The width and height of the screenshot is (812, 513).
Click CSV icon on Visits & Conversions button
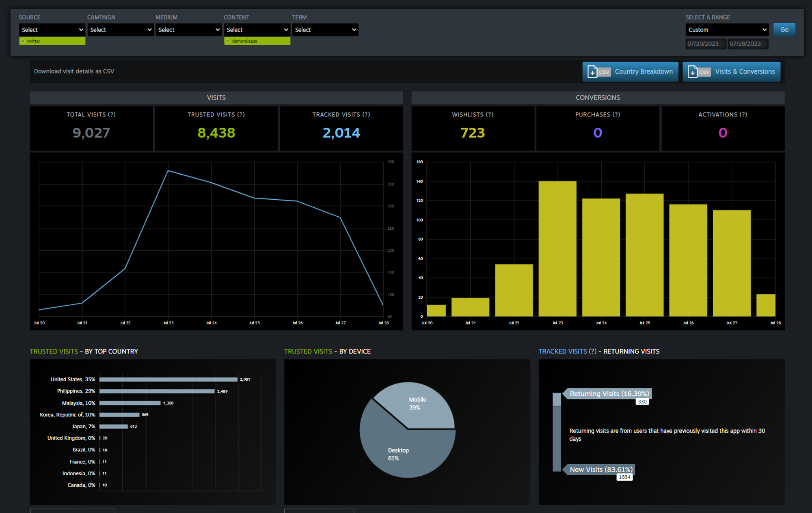coord(699,72)
